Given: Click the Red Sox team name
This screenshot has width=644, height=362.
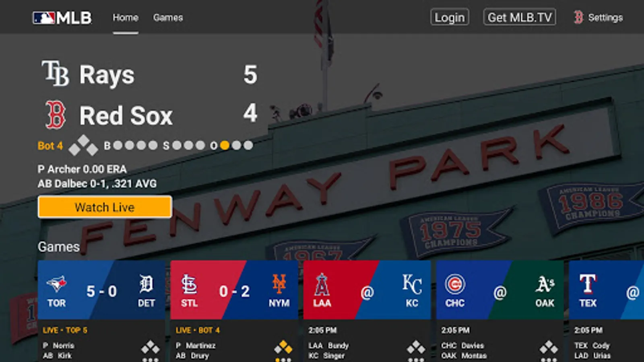Looking at the screenshot, I should pos(126,115).
